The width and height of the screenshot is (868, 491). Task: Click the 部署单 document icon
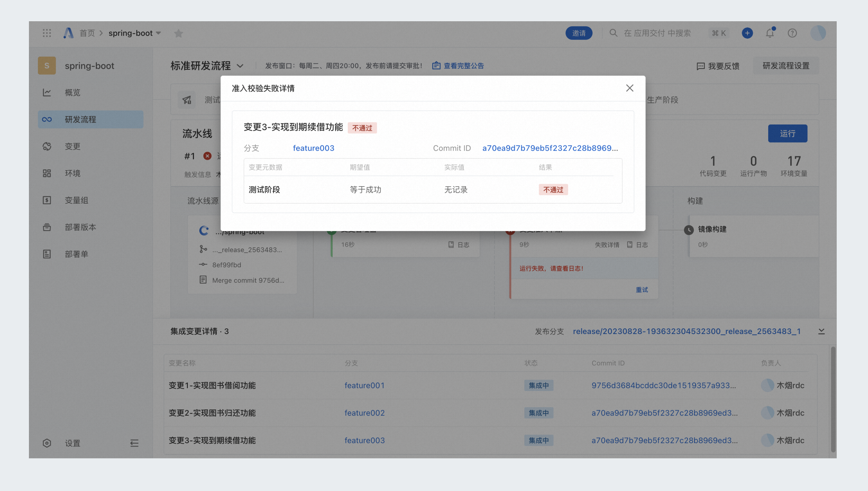point(47,254)
